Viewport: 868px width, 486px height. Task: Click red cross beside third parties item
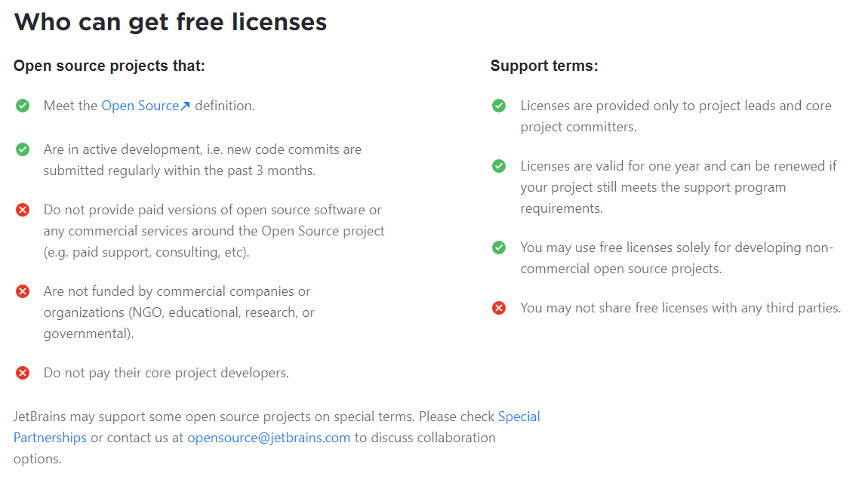point(499,308)
